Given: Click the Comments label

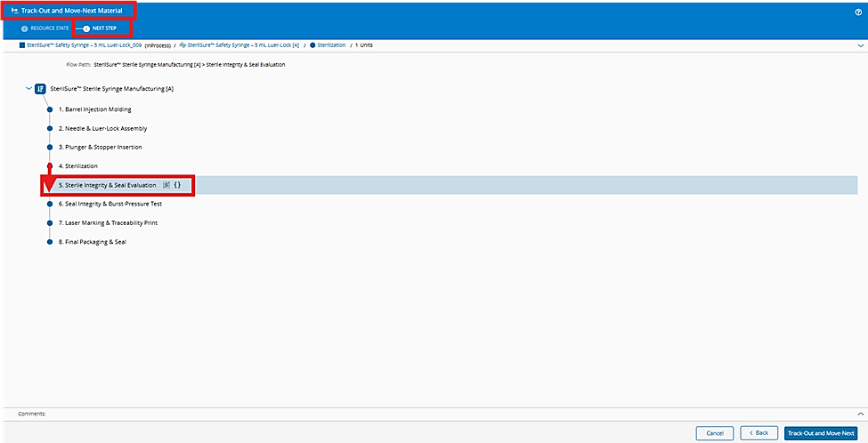Looking at the screenshot, I should point(31,414).
